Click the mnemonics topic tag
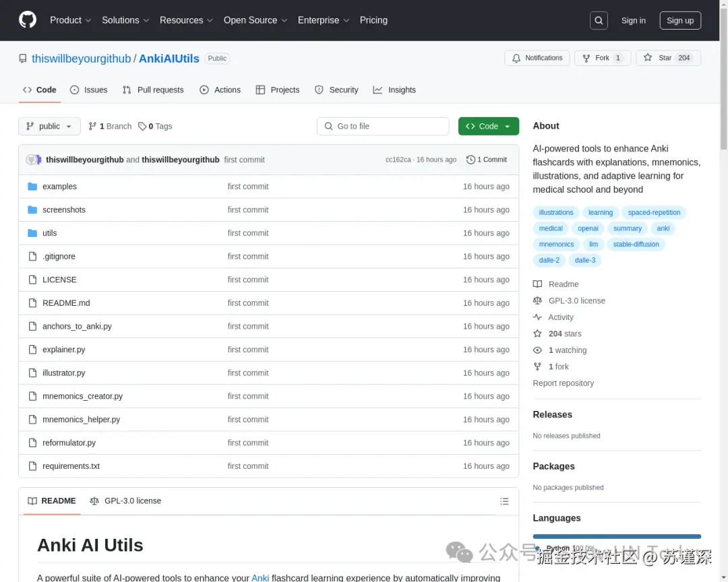 (556, 244)
